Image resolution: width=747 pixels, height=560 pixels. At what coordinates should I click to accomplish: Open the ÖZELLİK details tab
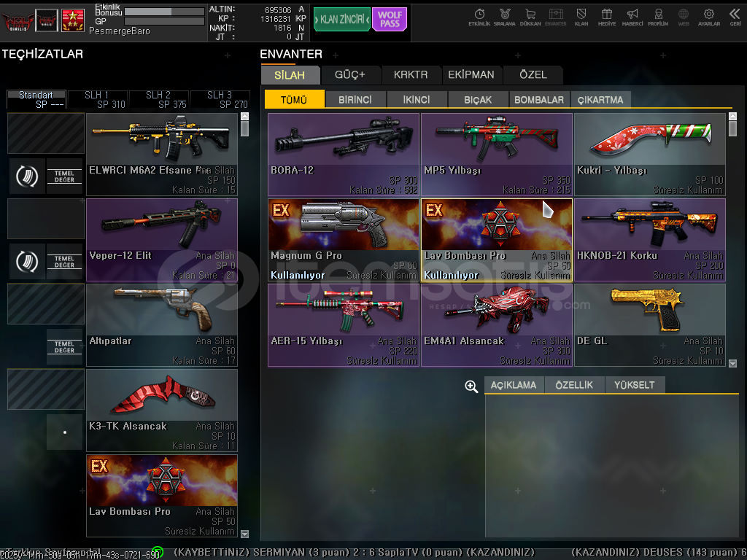click(x=574, y=385)
